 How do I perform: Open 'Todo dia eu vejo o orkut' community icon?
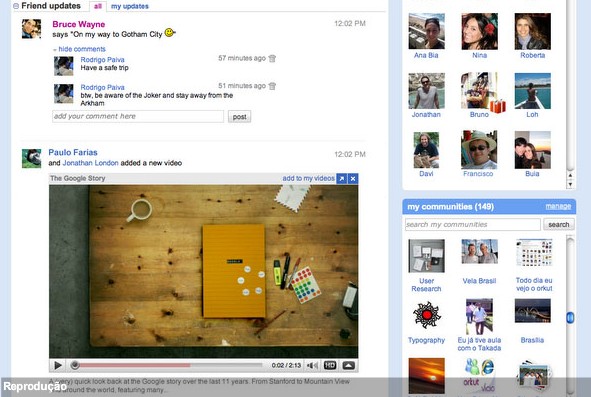pyautogui.click(x=534, y=253)
